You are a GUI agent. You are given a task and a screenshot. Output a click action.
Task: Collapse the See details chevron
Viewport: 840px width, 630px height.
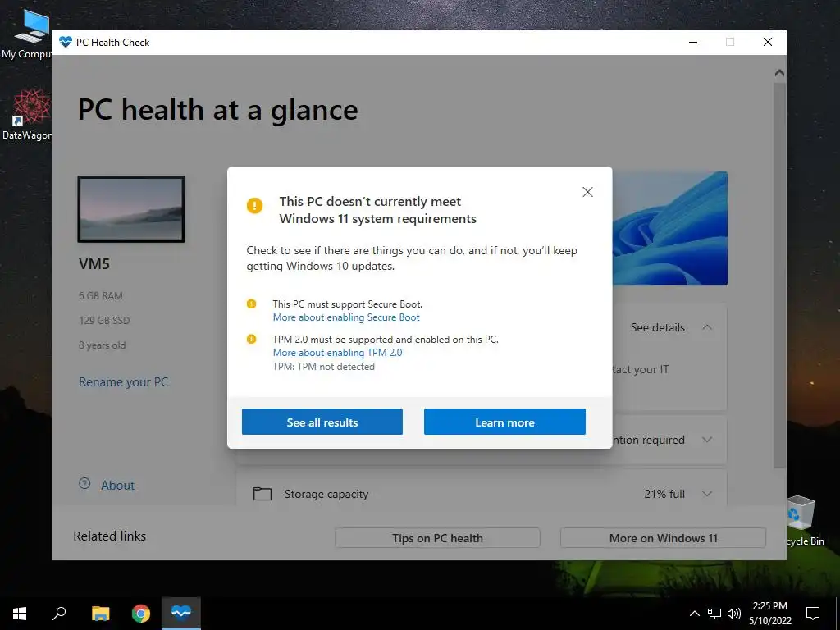[707, 327]
